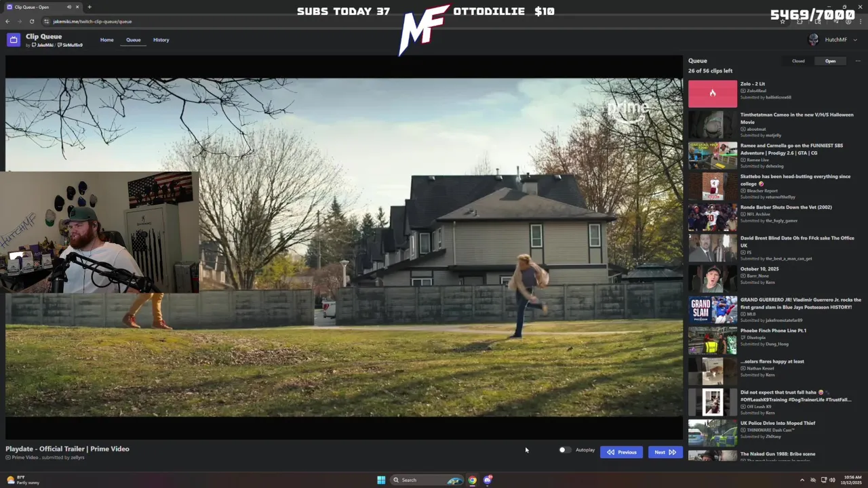This screenshot has width=868, height=488.
Task: Click 'The Naked Gun 1988: Bribe scene' title
Action: pos(778,454)
